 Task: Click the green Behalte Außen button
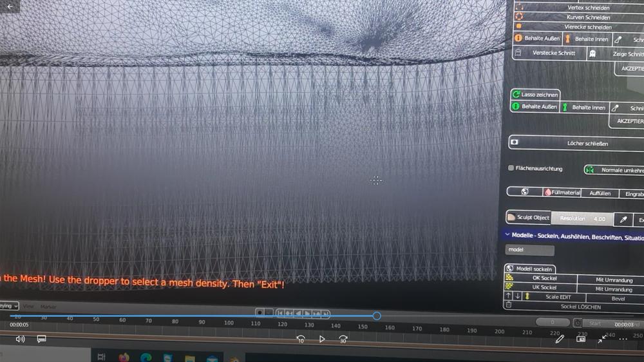click(535, 106)
